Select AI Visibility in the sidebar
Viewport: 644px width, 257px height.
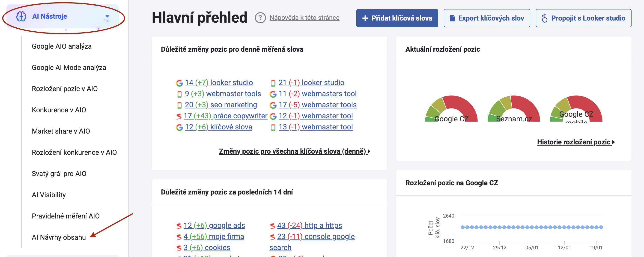48,195
